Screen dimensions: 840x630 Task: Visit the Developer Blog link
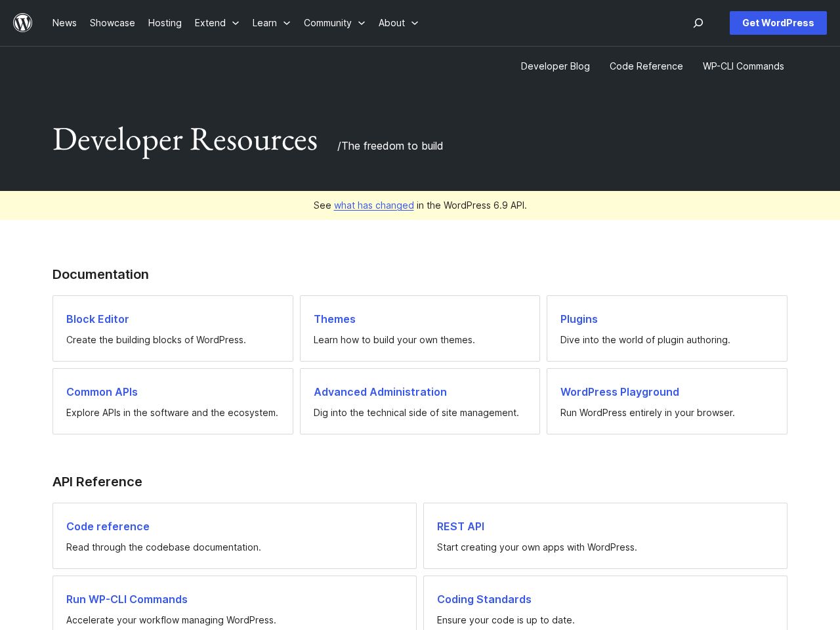555,66
